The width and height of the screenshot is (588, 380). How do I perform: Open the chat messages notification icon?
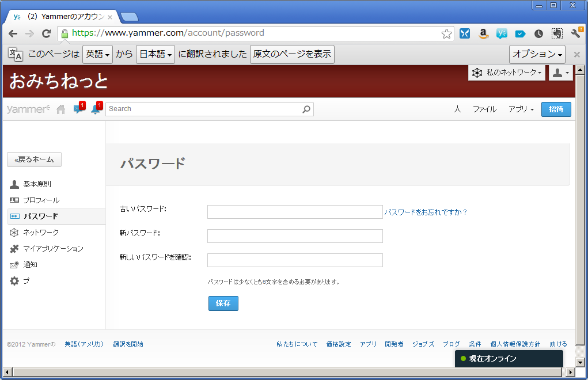78,109
